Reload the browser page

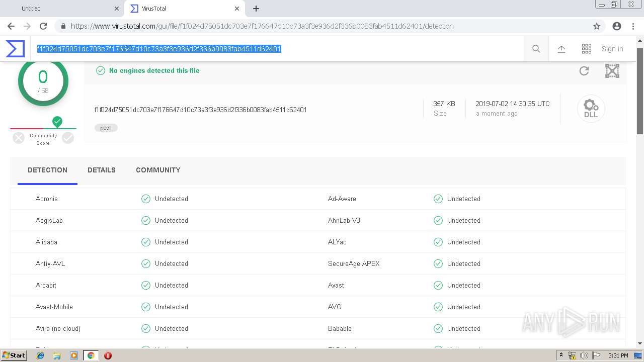click(43, 26)
